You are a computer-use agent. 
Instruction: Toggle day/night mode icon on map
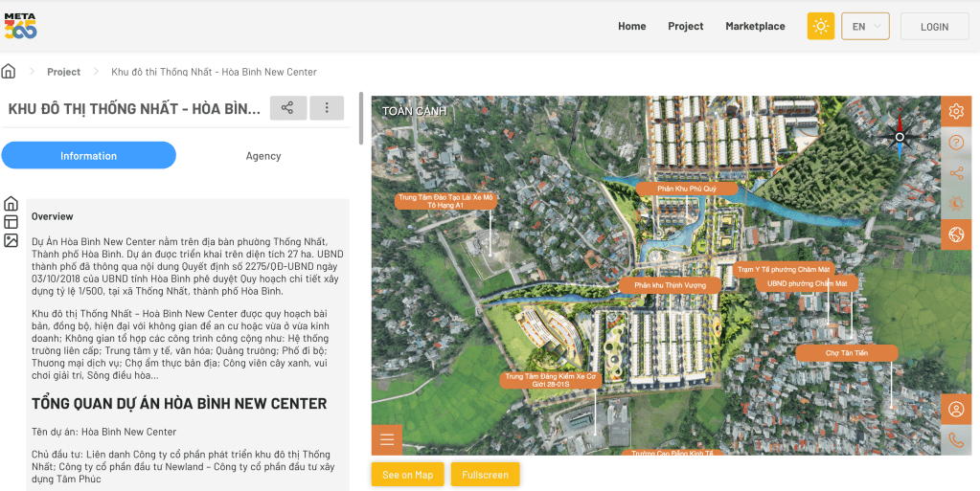click(955, 204)
